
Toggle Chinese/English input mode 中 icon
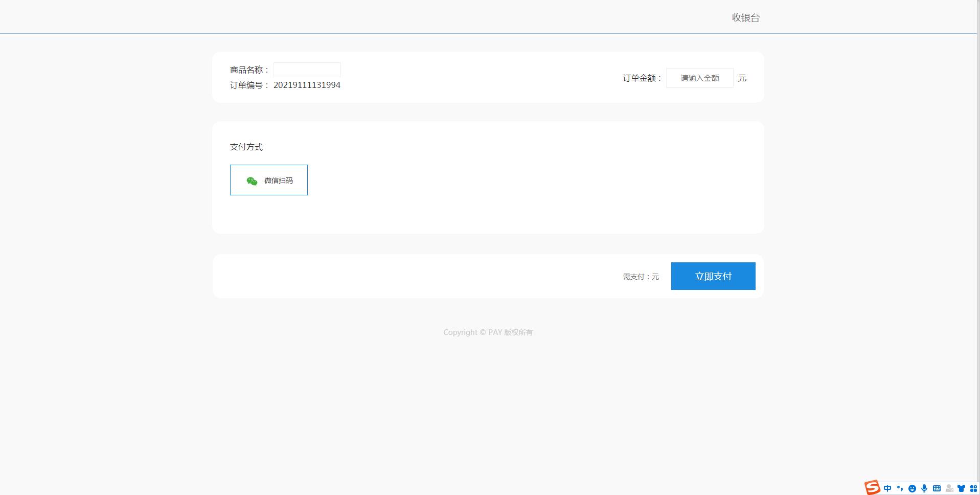[887, 488]
